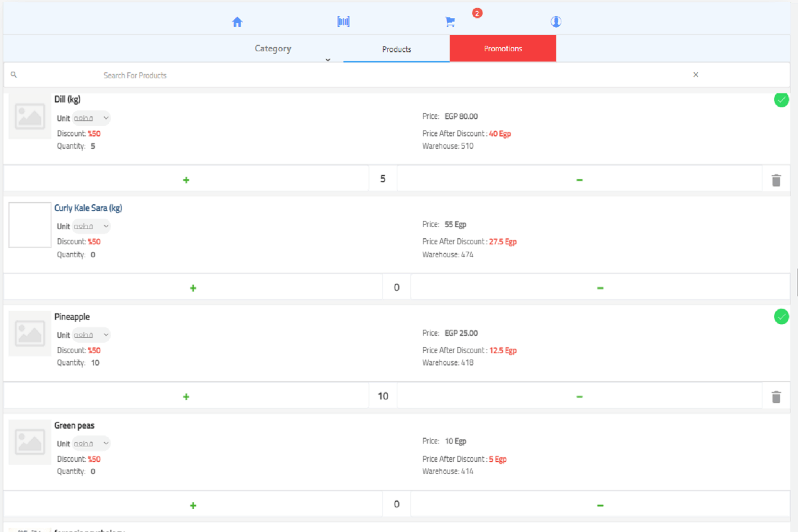Click the user account icon
The image size is (798, 532).
(556, 22)
